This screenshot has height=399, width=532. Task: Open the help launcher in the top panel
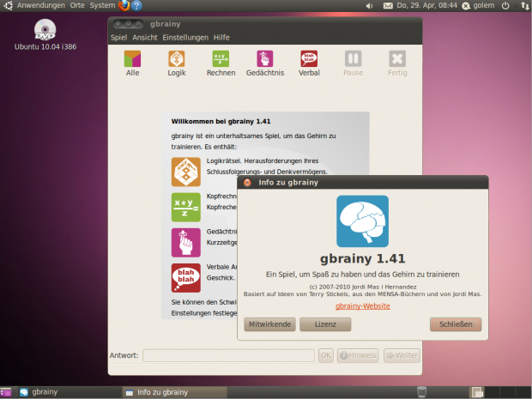[136, 5]
